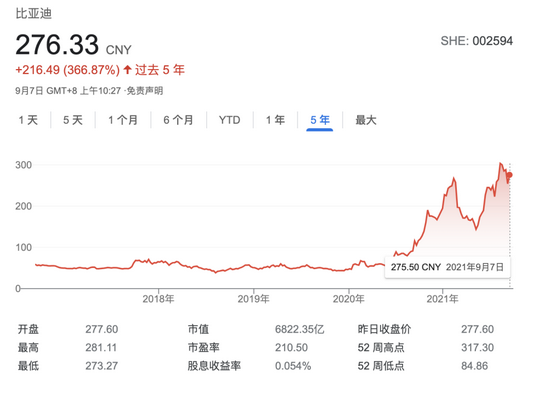Select the 1 天 time range tab

pyautogui.click(x=28, y=120)
